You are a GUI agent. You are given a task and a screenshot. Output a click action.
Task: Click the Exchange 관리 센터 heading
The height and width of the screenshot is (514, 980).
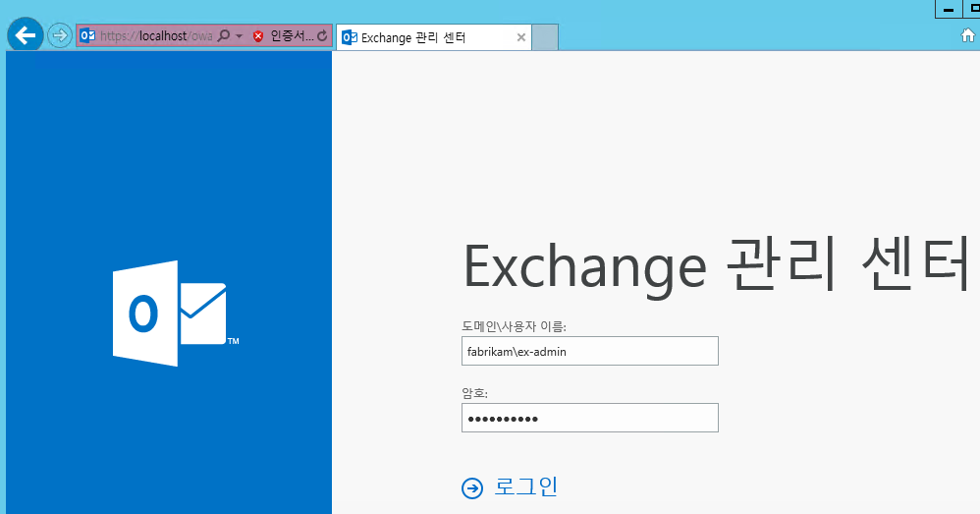pyautogui.click(x=716, y=265)
